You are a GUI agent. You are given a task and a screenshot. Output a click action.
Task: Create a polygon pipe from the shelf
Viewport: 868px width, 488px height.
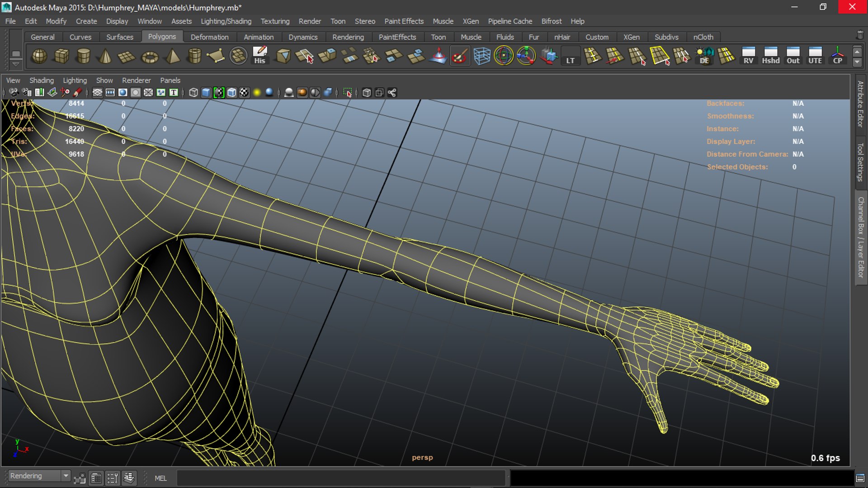[194, 56]
